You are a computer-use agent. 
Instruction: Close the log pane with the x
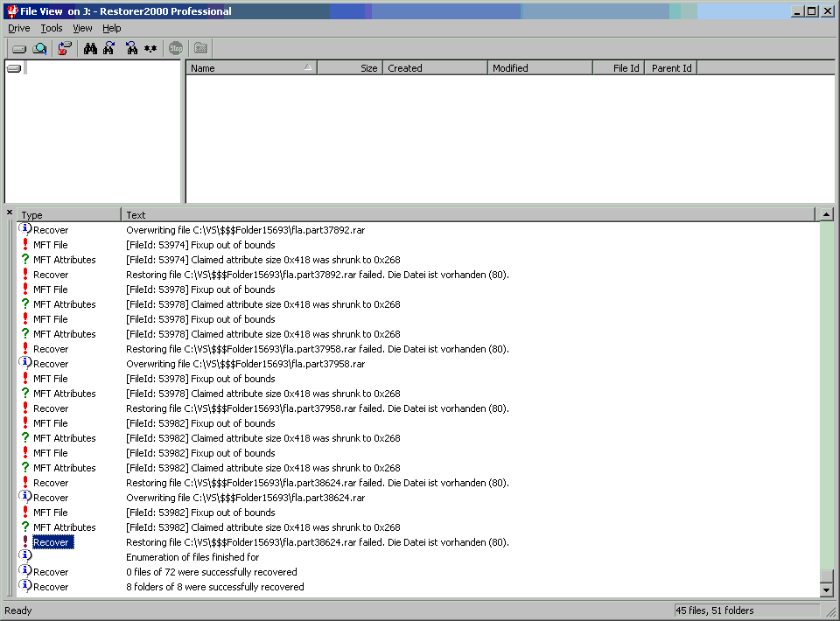tap(10, 213)
